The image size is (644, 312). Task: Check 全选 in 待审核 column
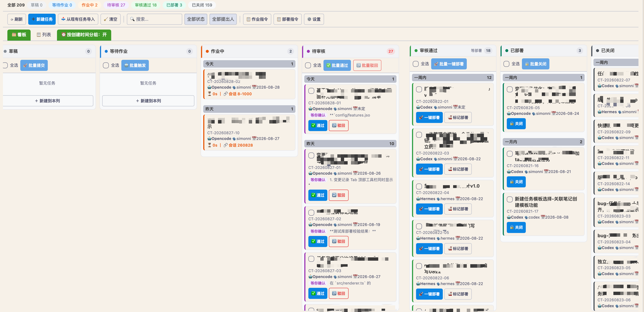click(308, 65)
